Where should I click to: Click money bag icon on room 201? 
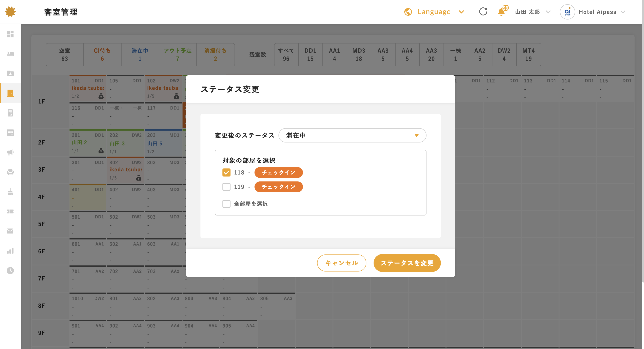tap(101, 150)
